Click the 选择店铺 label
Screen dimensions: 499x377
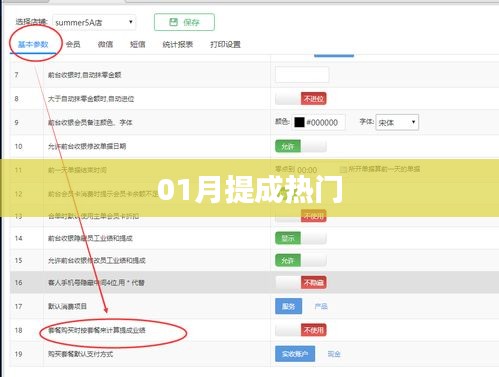click(31, 22)
